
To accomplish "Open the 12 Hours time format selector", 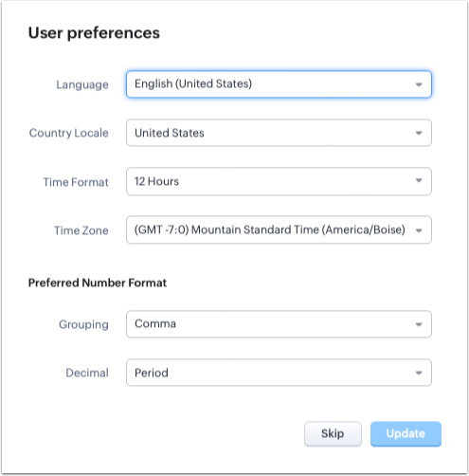I will coord(279,181).
